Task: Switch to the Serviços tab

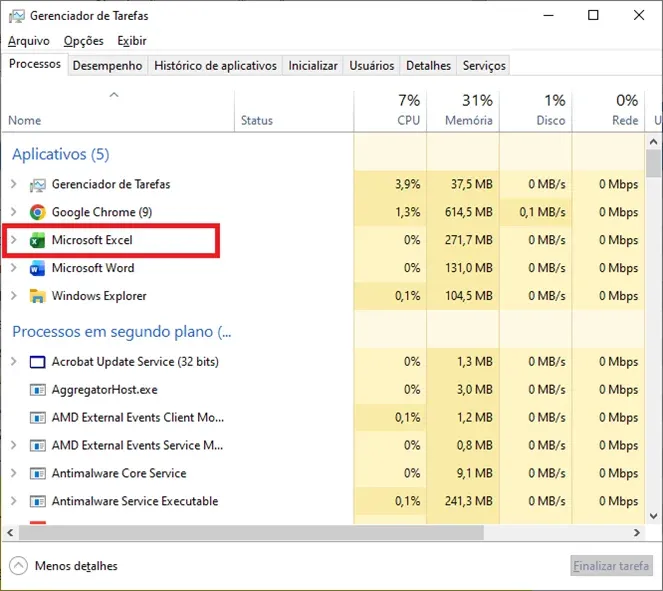Action: tap(484, 66)
